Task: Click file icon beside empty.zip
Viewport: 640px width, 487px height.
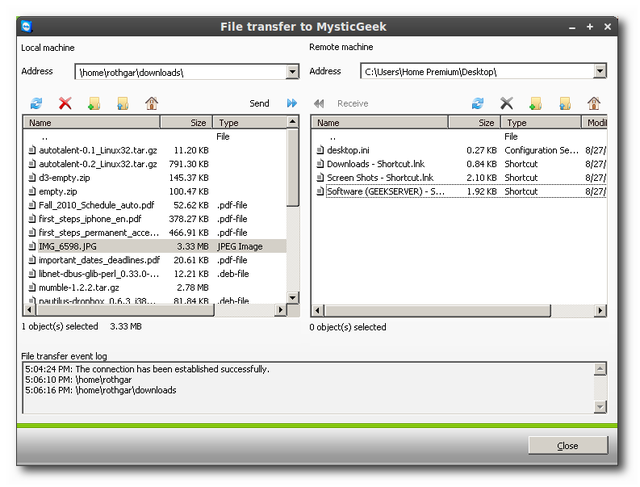Action: tap(32, 191)
